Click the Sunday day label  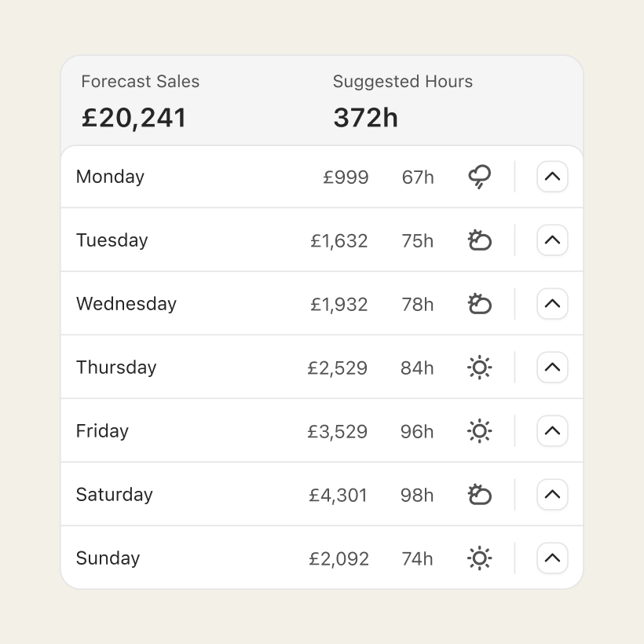(x=108, y=558)
